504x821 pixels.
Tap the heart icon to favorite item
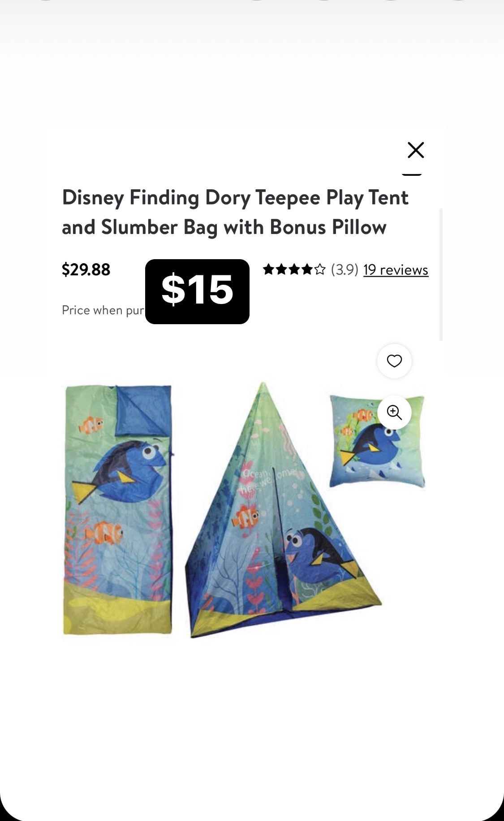tap(394, 361)
